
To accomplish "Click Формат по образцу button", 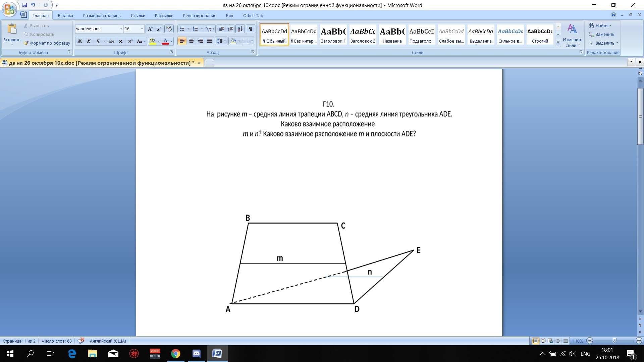I will (x=47, y=43).
